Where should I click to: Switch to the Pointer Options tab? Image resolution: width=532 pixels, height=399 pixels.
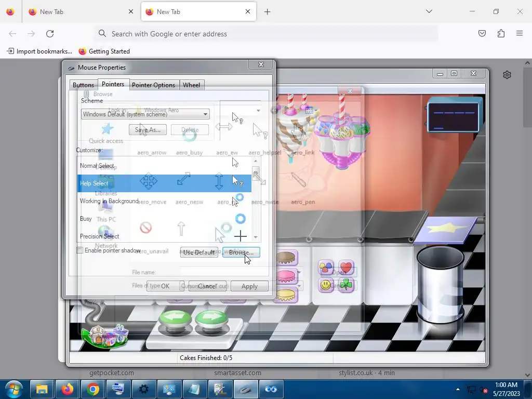(153, 85)
